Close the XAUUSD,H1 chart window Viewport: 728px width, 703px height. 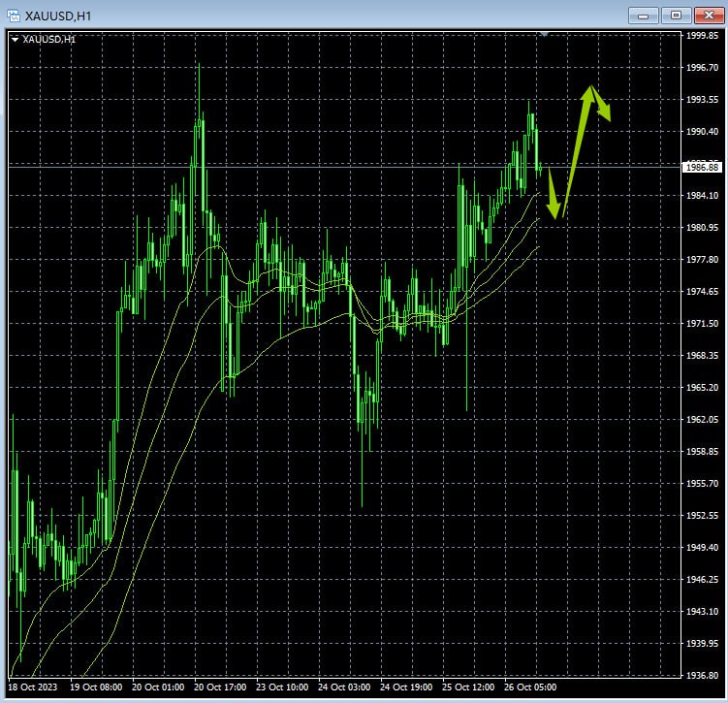pyautogui.click(x=709, y=15)
